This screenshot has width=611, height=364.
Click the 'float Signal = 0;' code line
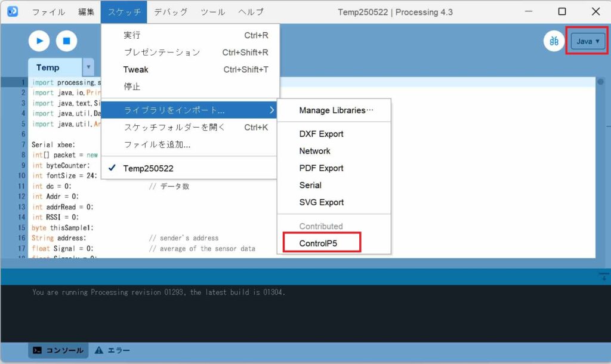(x=63, y=249)
